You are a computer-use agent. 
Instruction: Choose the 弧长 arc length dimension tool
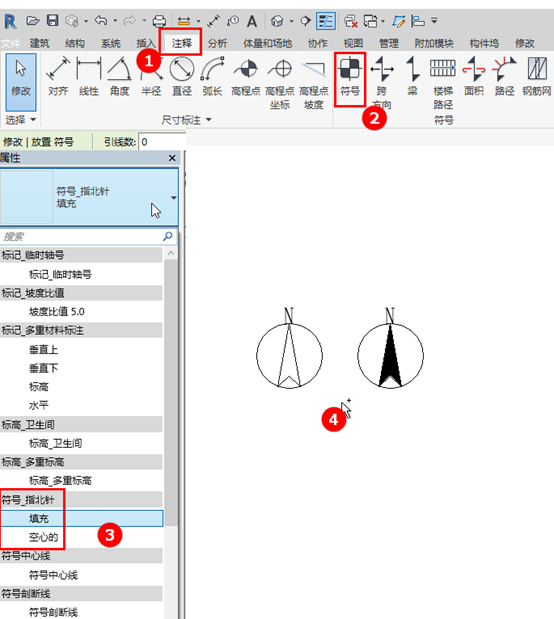212,77
